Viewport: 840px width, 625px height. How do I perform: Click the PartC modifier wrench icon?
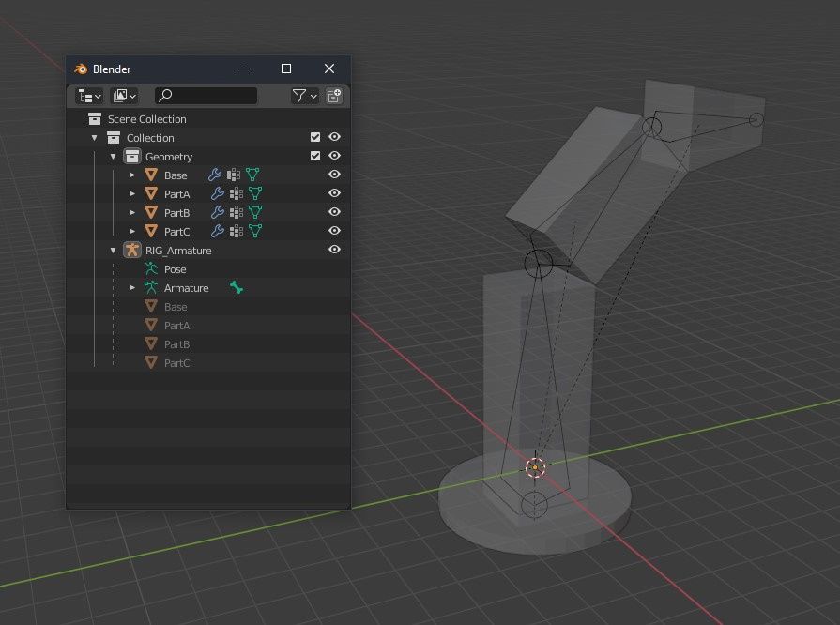(218, 231)
